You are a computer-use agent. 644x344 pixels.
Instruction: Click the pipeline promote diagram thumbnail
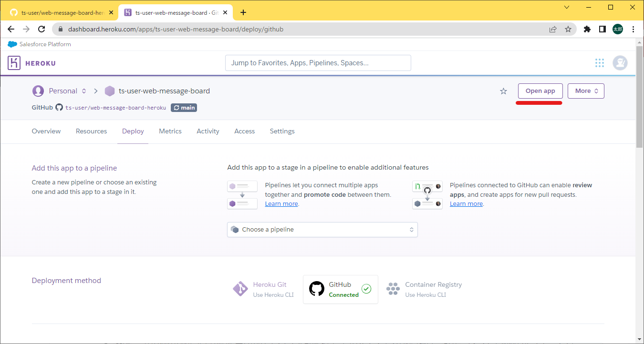pyautogui.click(x=242, y=195)
